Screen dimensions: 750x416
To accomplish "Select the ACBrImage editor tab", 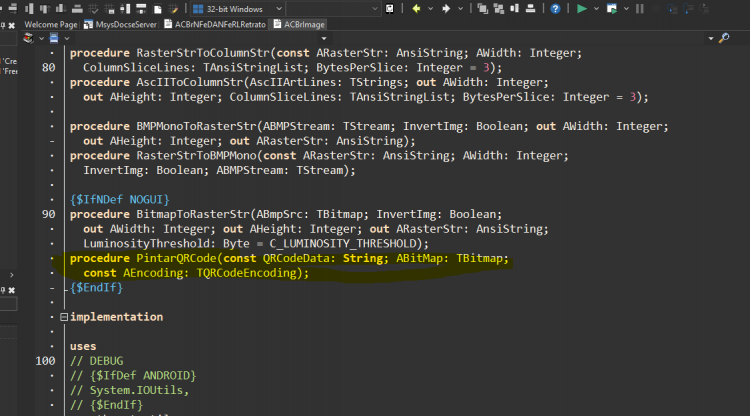I will 299,24.
